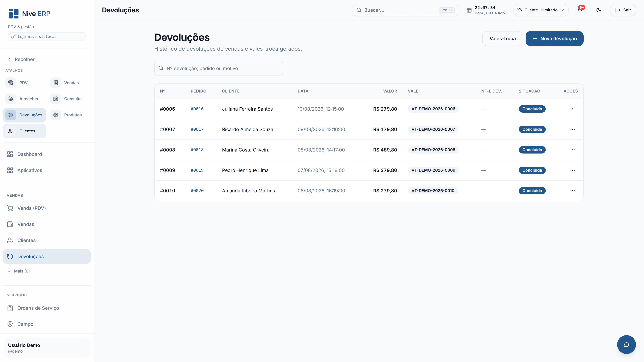Open actions menu for return #0009
The image size is (644, 362).
[x=573, y=170]
